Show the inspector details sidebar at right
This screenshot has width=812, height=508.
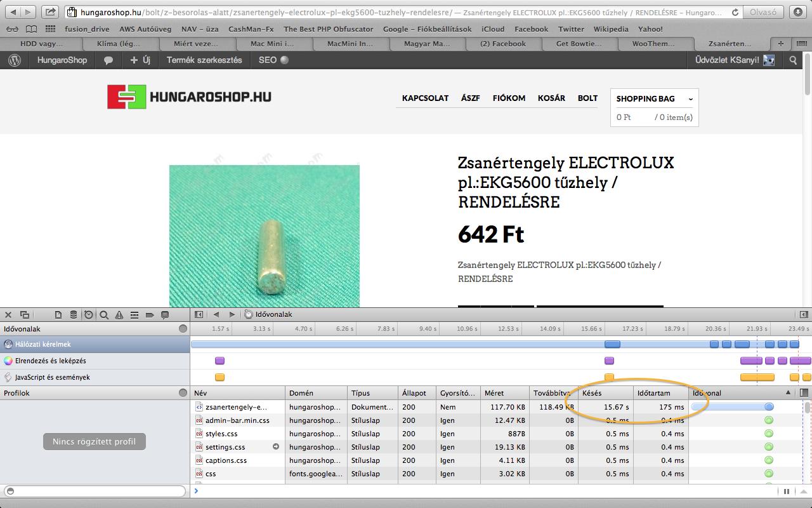(x=804, y=314)
